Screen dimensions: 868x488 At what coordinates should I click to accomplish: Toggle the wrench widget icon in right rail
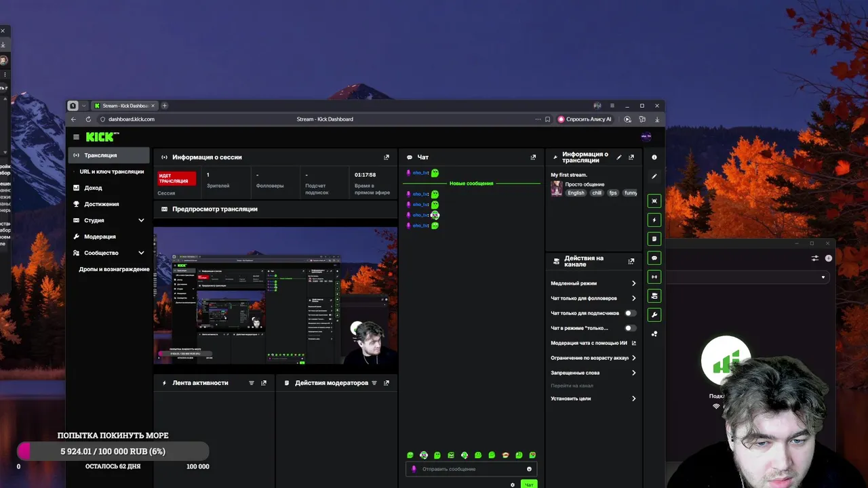click(x=654, y=314)
